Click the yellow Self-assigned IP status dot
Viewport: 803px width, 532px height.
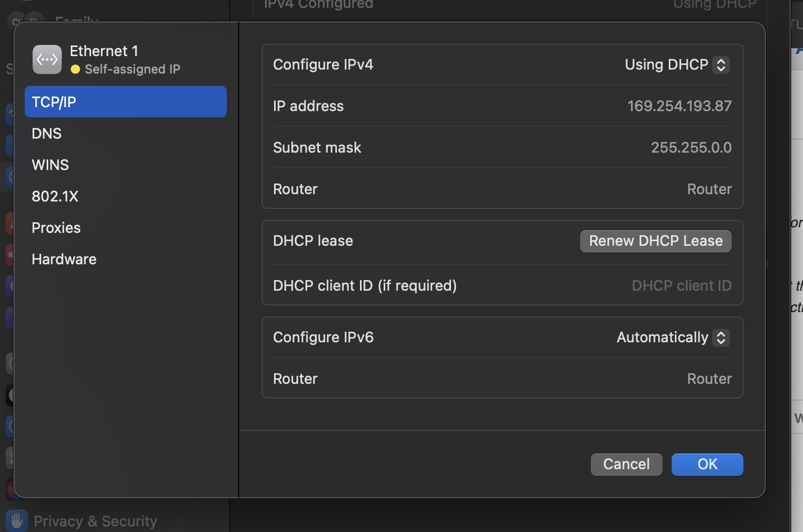pyautogui.click(x=75, y=70)
